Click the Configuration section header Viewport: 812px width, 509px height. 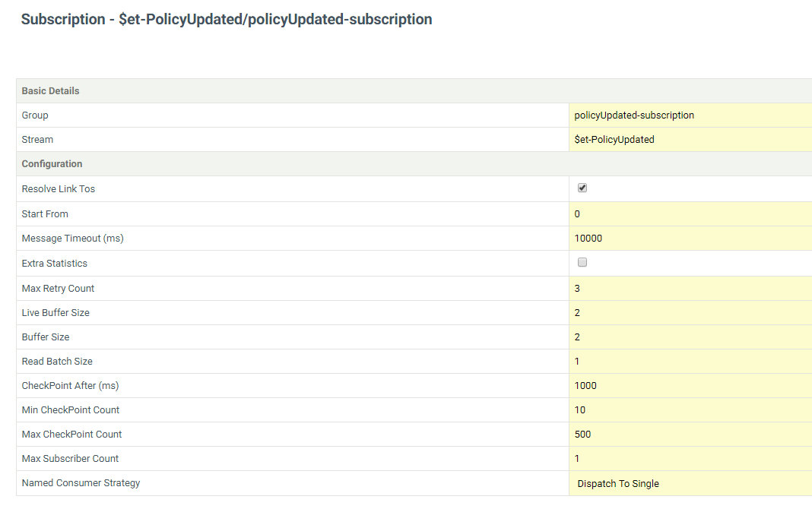click(x=52, y=163)
